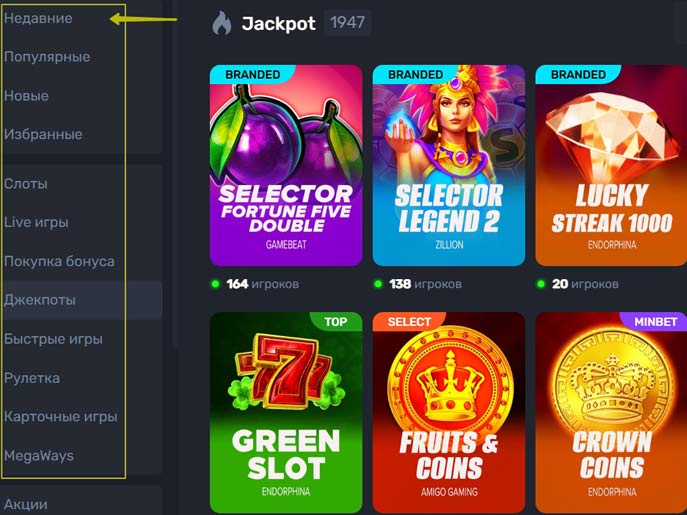The height and width of the screenshot is (515, 687).
Task: Launch Selector Fortune Five Double game
Action: [x=286, y=165]
